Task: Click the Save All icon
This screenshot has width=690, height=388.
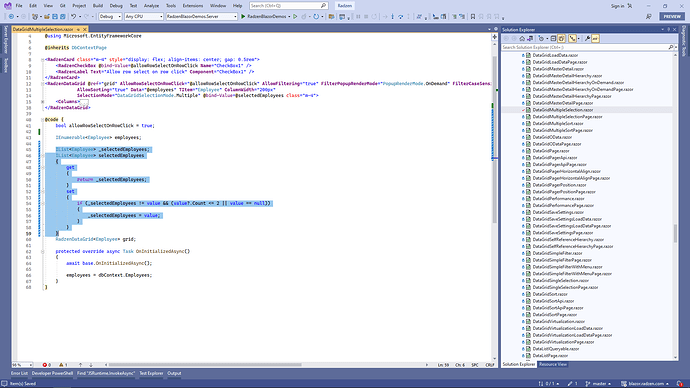Action: pos(62,16)
